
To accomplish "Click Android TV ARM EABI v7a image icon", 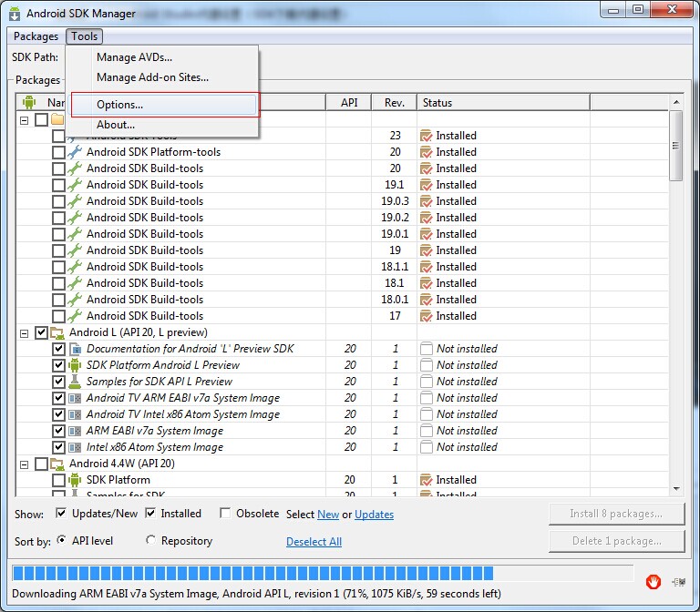I will (x=75, y=398).
